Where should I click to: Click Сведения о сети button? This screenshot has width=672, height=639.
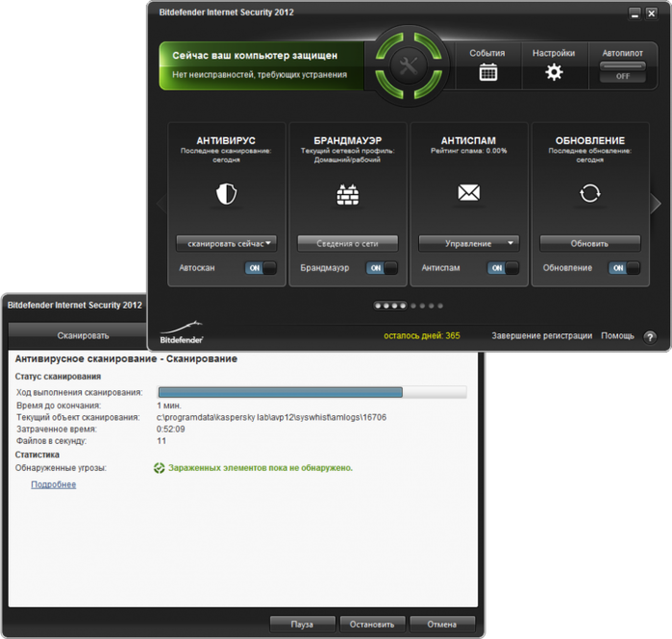tap(348, 243)
